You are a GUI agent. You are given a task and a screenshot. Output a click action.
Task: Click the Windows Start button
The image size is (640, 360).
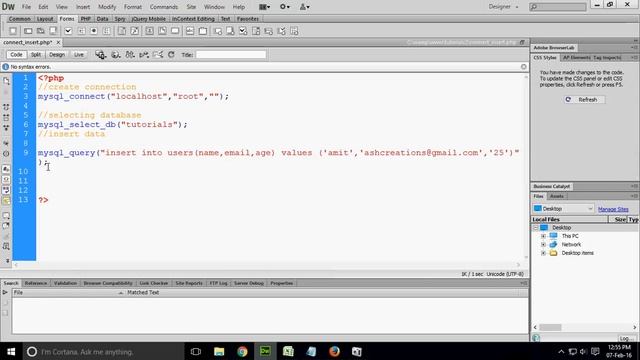tap(11, 351)
